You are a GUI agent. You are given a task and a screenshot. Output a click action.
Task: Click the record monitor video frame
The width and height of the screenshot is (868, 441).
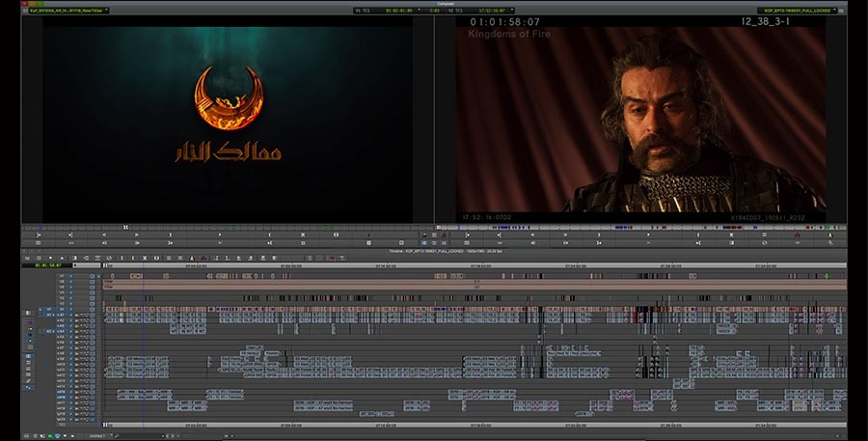click(x=640, y=119)
